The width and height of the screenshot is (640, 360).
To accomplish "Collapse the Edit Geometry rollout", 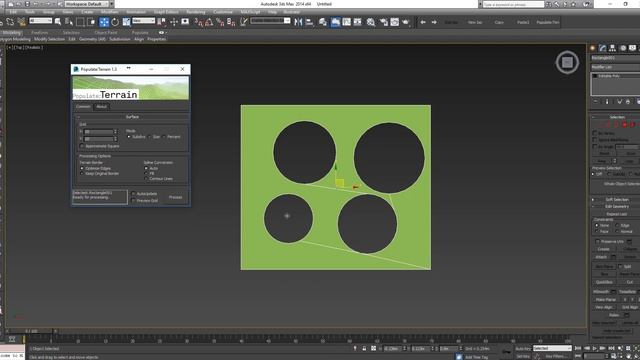I will point(616,207).
